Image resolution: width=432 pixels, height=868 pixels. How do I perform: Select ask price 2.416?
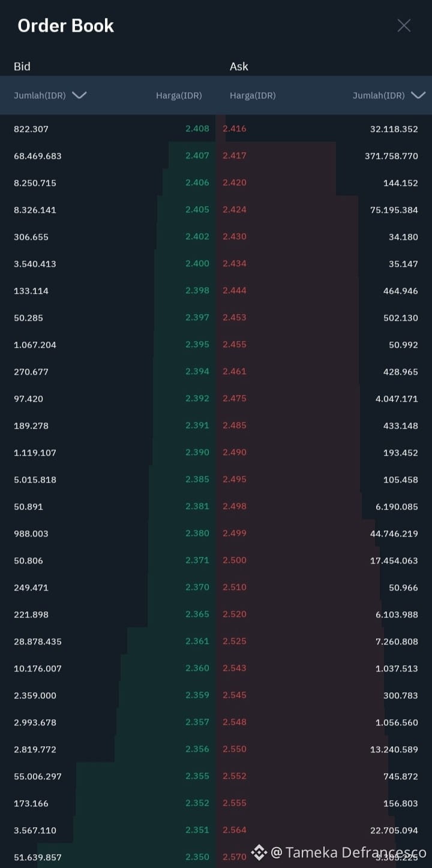tap(235, 128)
